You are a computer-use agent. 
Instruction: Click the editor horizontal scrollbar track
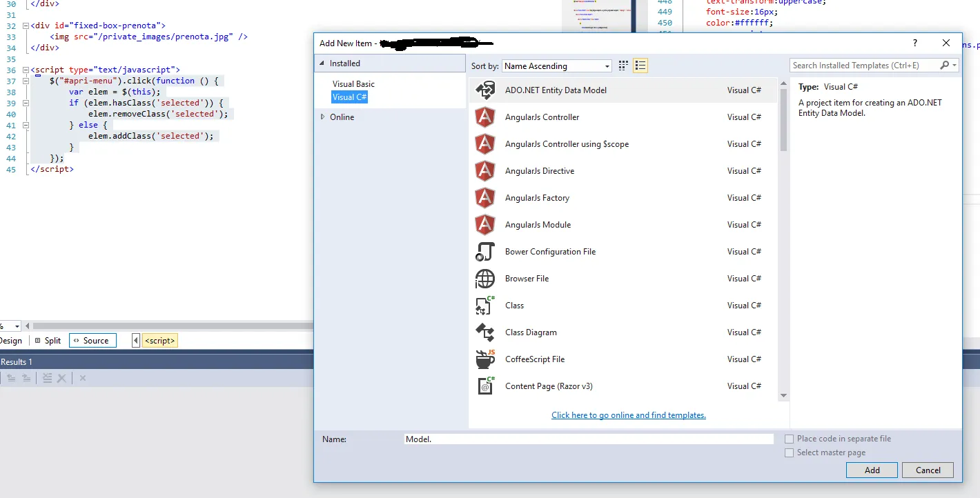(173, 326)
